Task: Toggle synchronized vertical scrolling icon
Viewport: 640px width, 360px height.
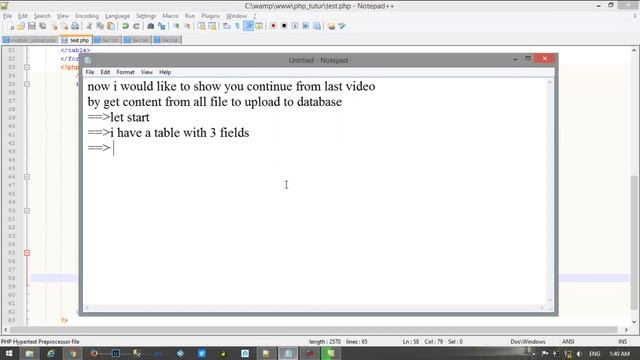Action: pyautogui.click(x=202, y=26)
